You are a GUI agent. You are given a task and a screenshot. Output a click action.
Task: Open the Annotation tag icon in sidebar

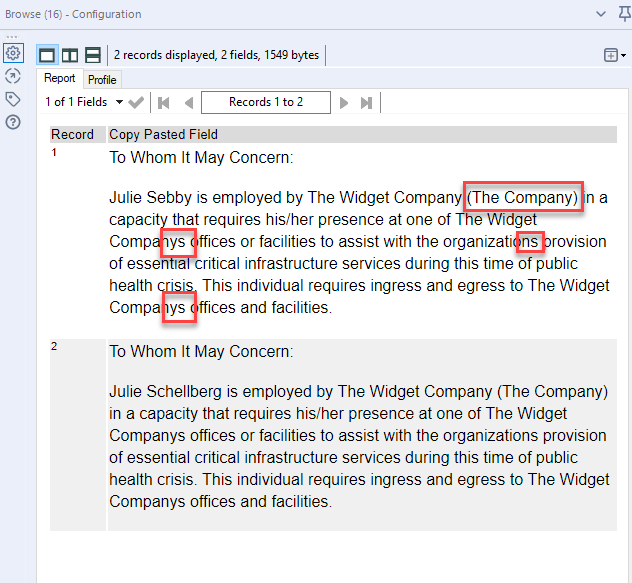(13, 99)
